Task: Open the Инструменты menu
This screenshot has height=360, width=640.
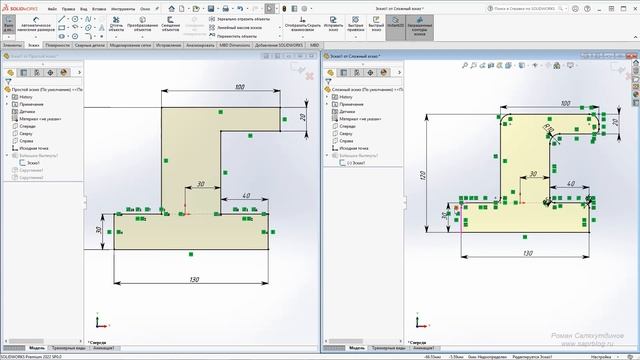Action: (x=123, y=9)
